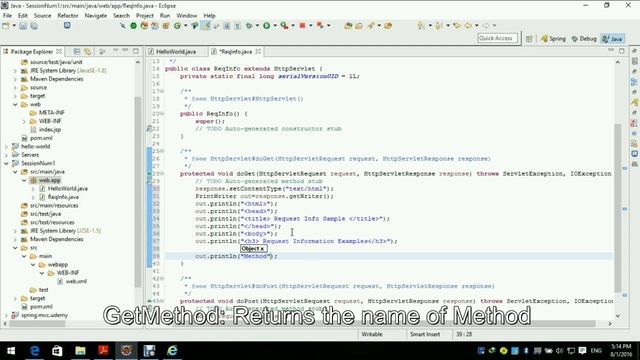Open the External Tools dropdown arrow

click(x=293, y=26)
